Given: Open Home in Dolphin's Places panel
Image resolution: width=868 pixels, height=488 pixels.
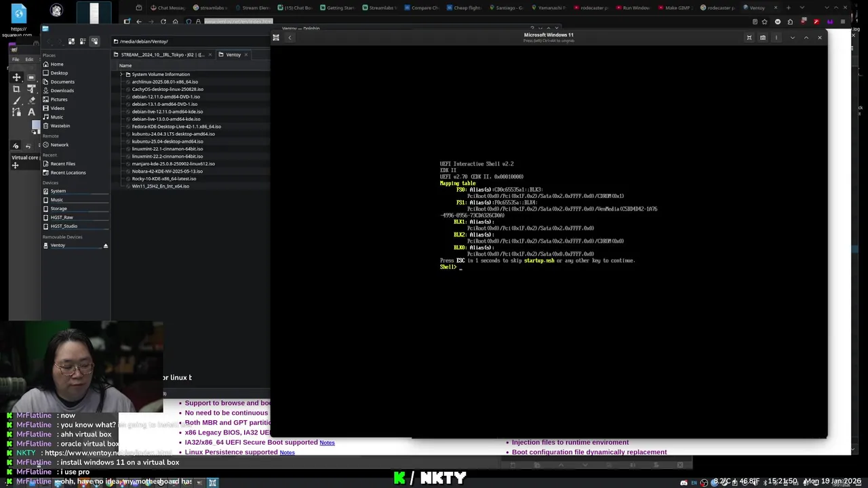Looking at the screenshot, I should (57, 64).
